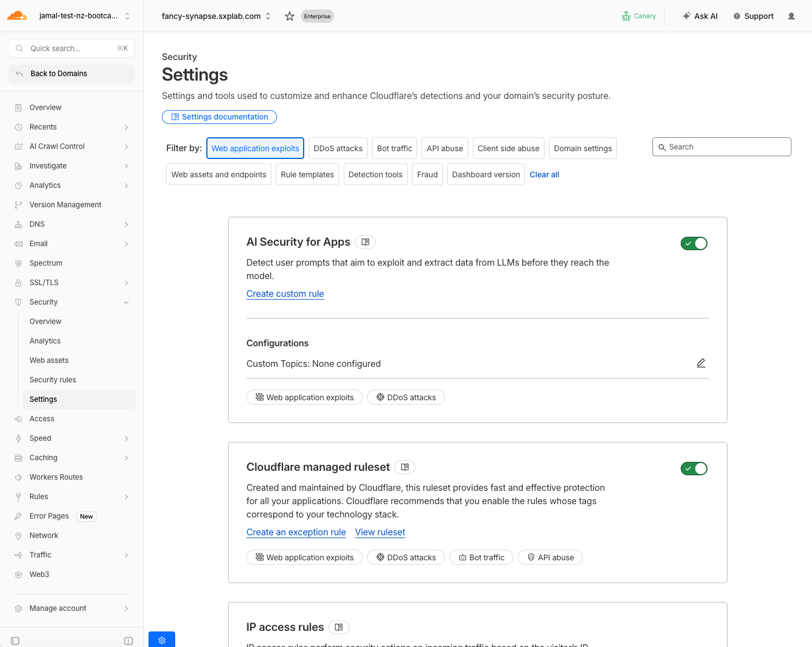Screen dimensions: 812x647
Task: Open Error Pages in sidebar
Action: (x=49, y=516)
